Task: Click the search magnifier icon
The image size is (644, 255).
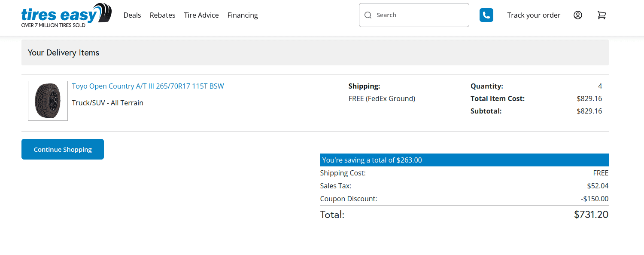Action: (368, 15)
